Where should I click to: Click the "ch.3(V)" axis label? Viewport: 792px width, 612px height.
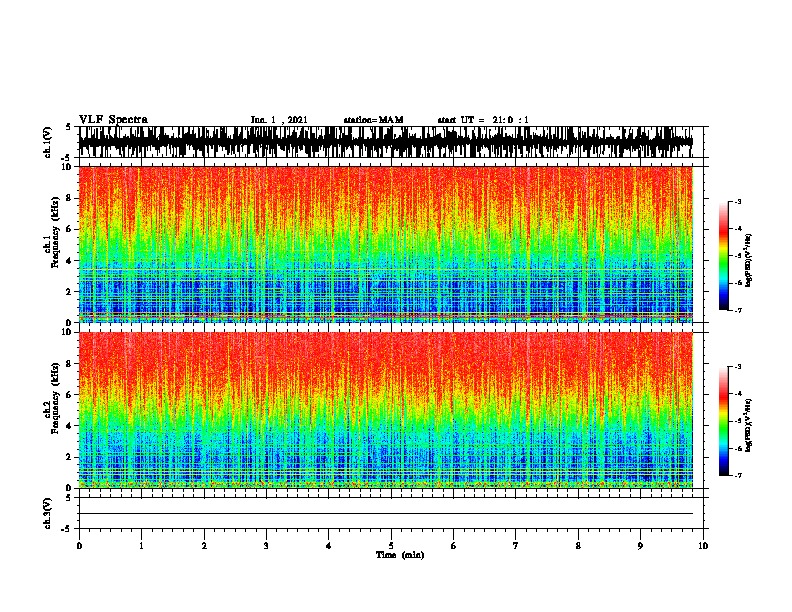coord(48,513)
